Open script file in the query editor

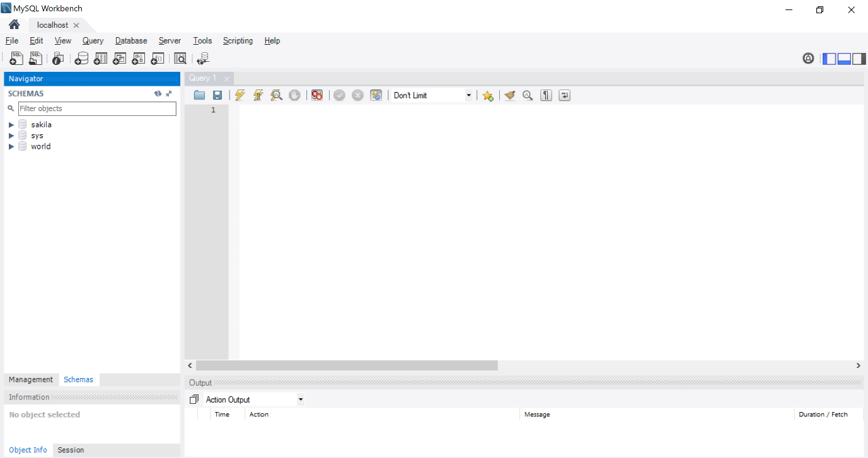tap(199, 95)
